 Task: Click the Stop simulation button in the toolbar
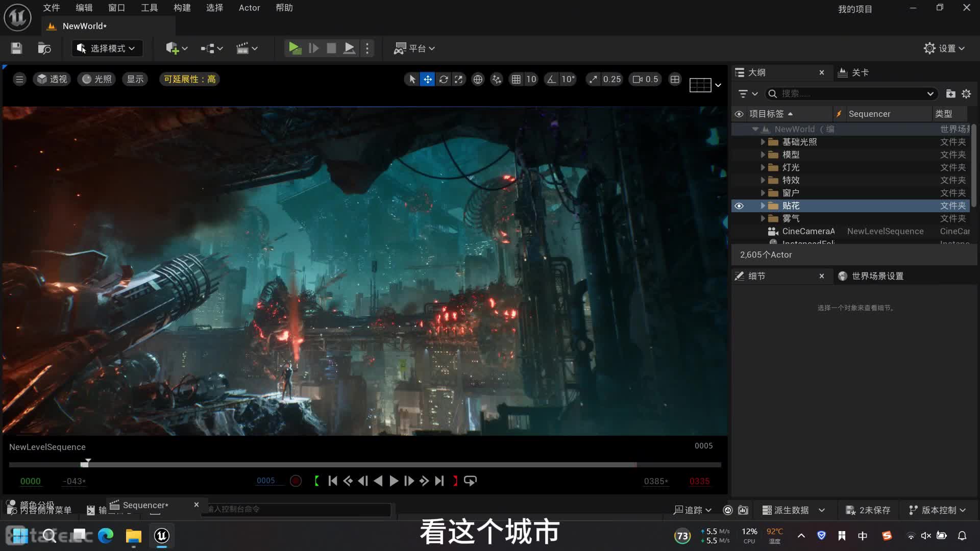[331, 48]
